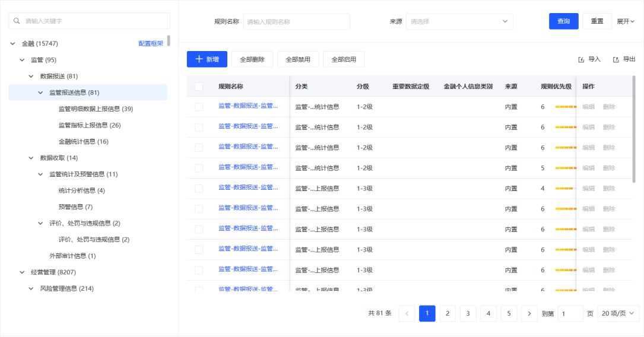The width and height of the screenshot is (644, 337).
Task: Select 外部审计信息 (1) tree item
Action: pyautogui.click(x=72, y=256)
